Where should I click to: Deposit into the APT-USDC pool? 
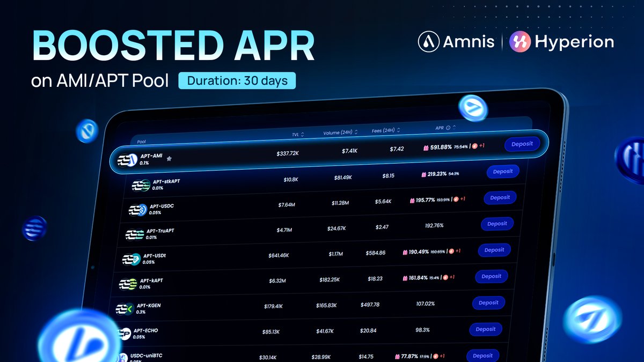[500, 197]
